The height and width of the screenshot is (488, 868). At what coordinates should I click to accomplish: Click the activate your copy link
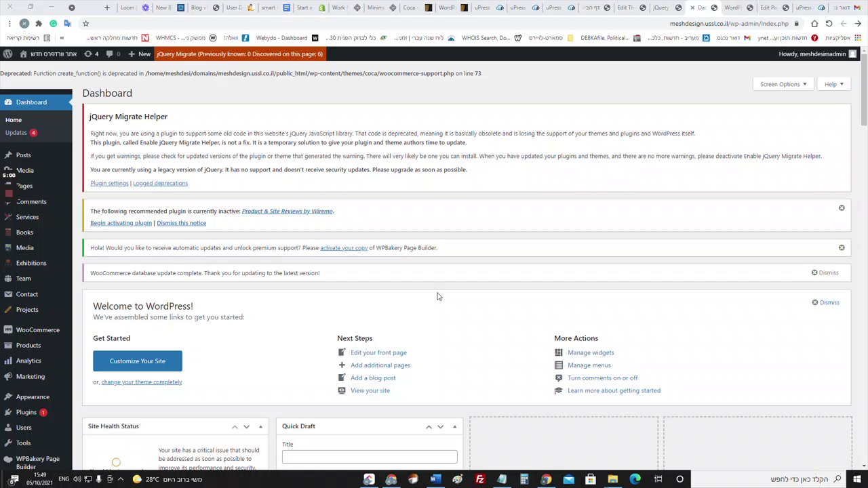[344, 248]
